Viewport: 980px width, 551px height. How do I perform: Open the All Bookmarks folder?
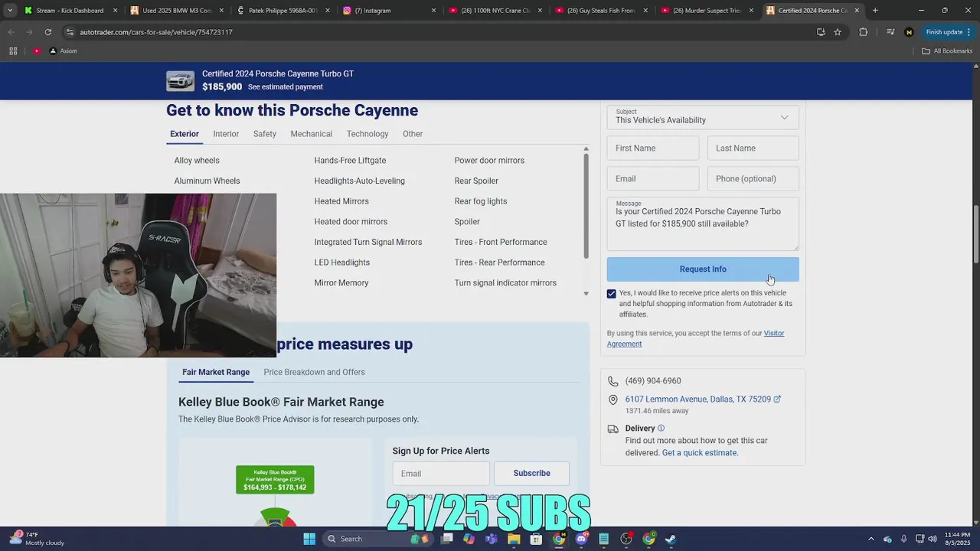coord(947,51)
